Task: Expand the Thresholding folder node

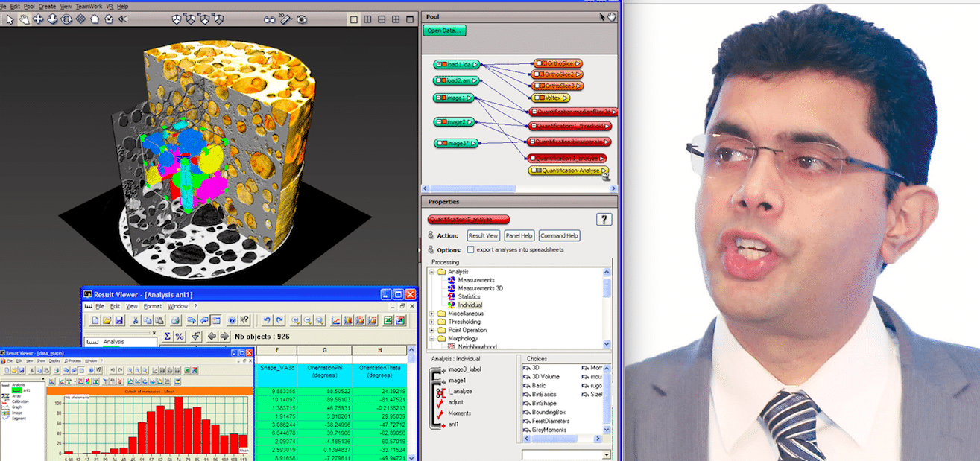Action: click(432, 322)
